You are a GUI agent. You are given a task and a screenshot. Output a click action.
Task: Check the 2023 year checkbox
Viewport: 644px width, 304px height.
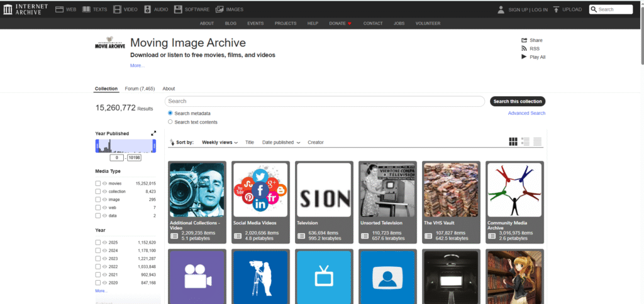[x=97, y=258]
